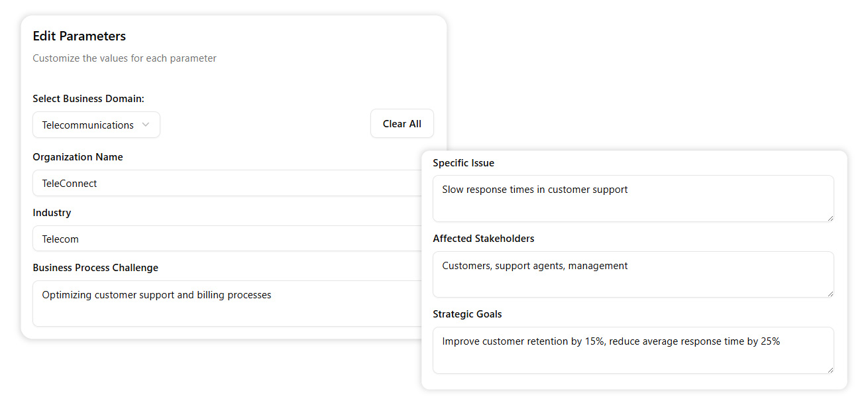Open the Telecommunications business domain dropdown
Image resolution: width=868 pixels, height=405 pixels.
click(x=96, y=125)
